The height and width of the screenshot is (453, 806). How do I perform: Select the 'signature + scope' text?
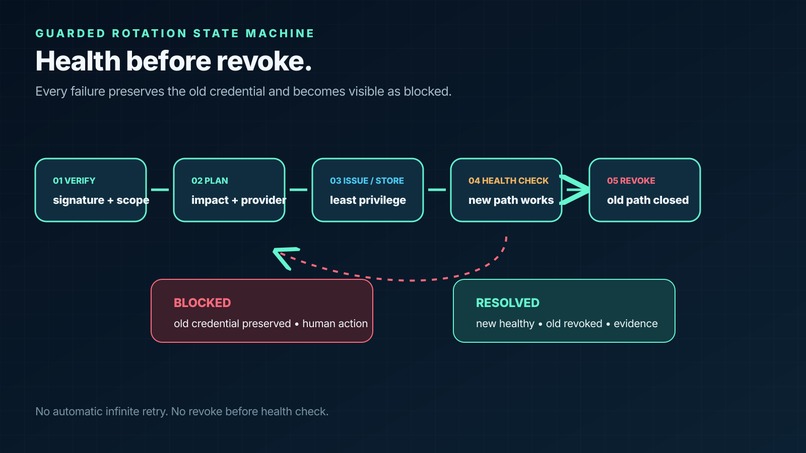tap(101, 200)
